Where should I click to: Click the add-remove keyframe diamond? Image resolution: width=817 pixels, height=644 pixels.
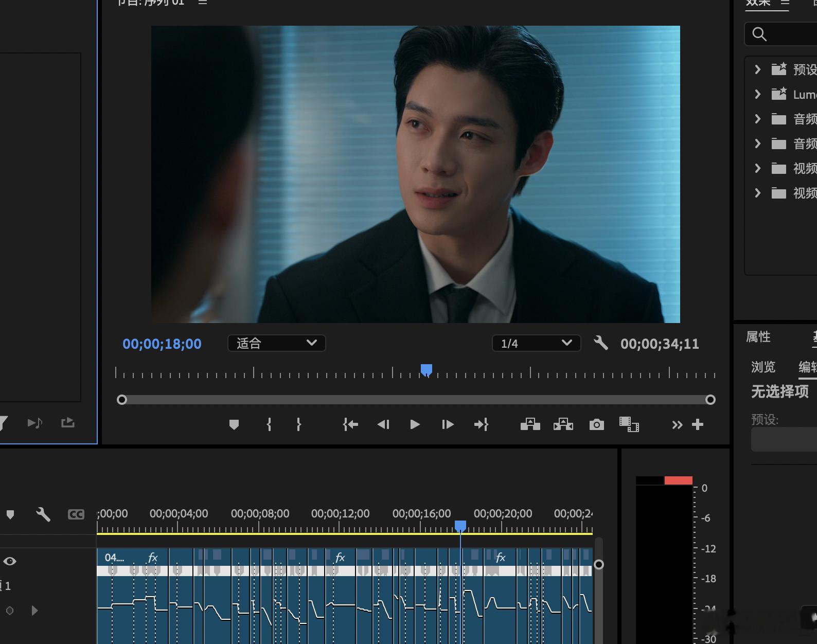pyautogui.click(x=10, y=611)
